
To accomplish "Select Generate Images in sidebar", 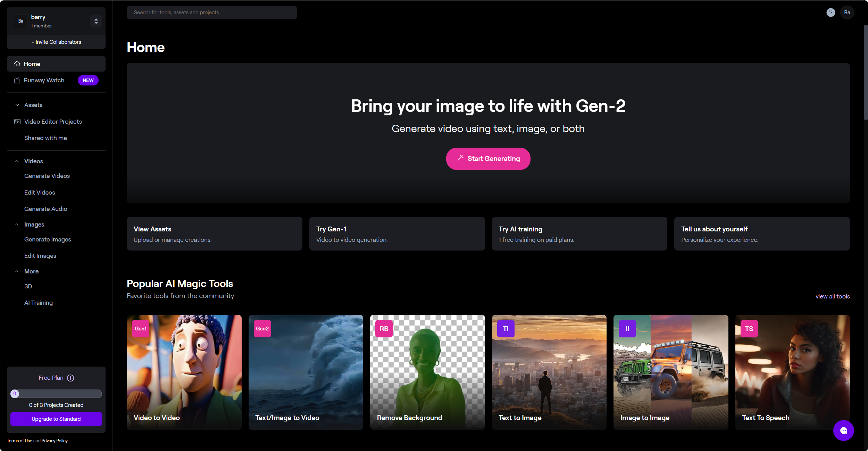I will tap(48, 239).
